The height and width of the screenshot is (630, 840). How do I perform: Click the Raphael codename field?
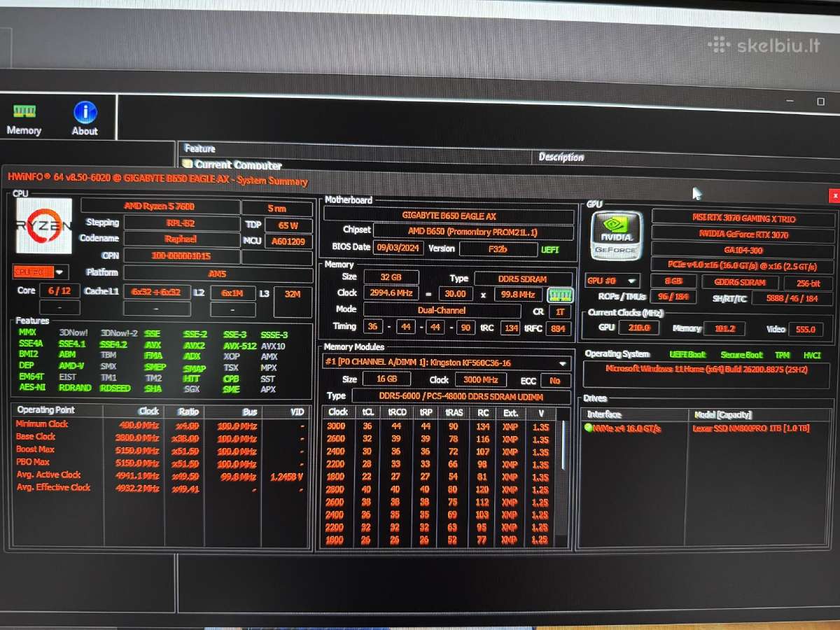[181, 239]
